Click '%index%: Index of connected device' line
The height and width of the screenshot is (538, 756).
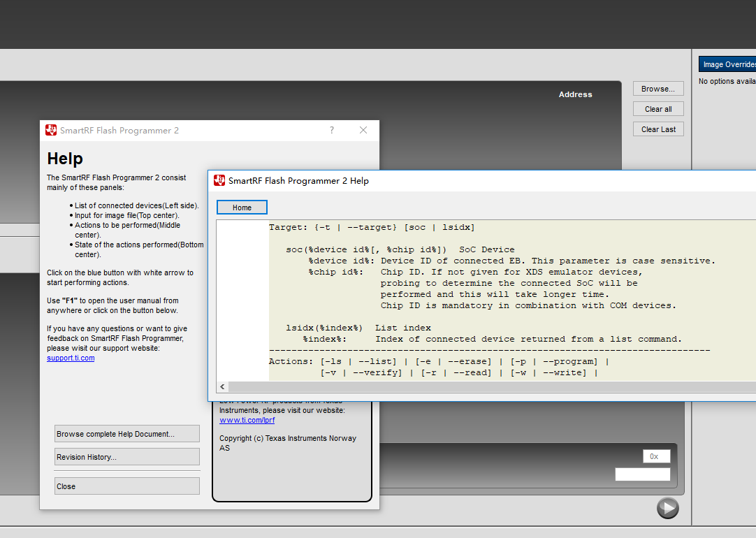click(493, 340)
